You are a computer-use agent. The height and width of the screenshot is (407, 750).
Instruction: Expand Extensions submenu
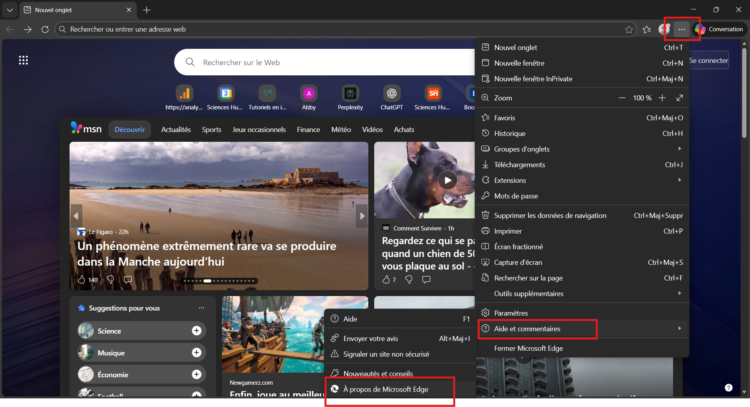[x=583, y=180]
